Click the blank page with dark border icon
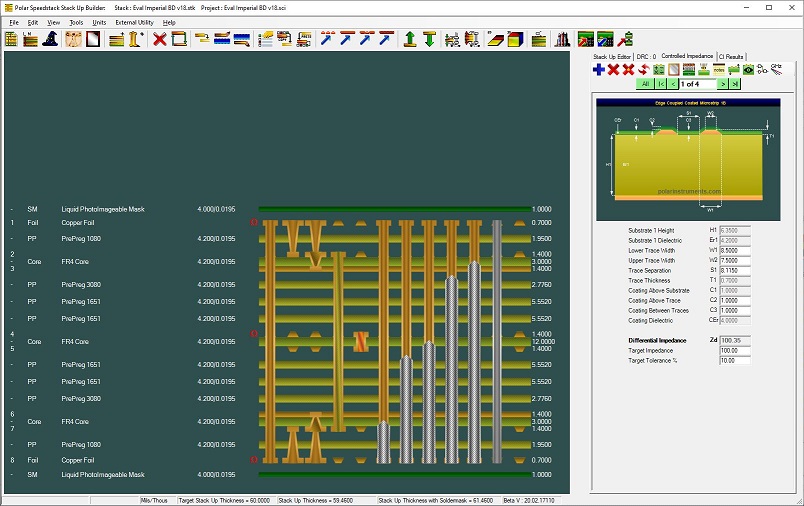This screenshot has width=804, height=506. (93, 39)
